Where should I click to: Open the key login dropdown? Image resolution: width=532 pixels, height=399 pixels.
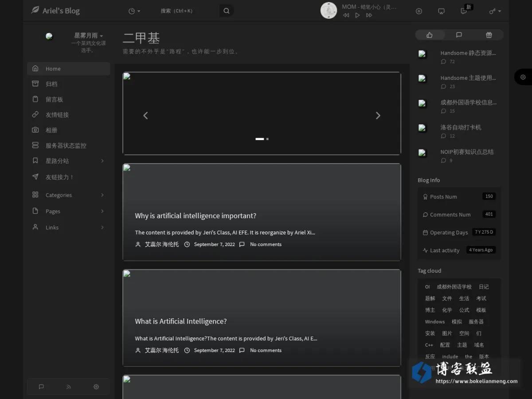(495, 11)
